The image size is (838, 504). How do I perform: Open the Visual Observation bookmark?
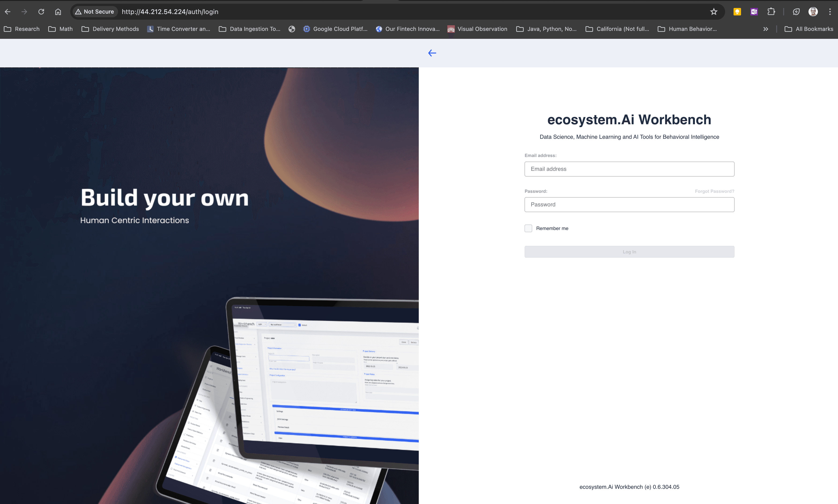477,29
